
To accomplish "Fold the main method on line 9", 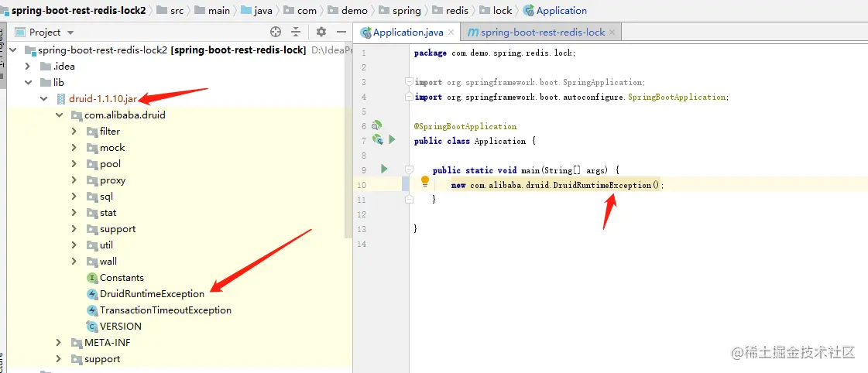I will 409,169.
